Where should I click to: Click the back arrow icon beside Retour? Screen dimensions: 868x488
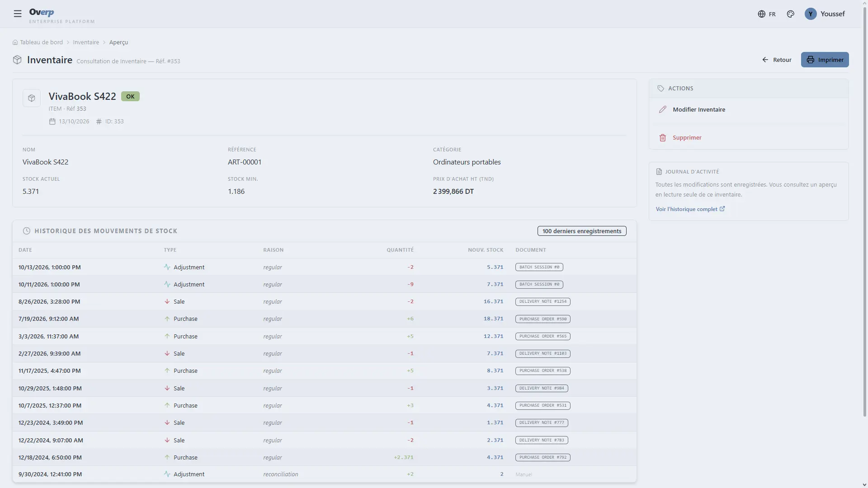point(765,60)
